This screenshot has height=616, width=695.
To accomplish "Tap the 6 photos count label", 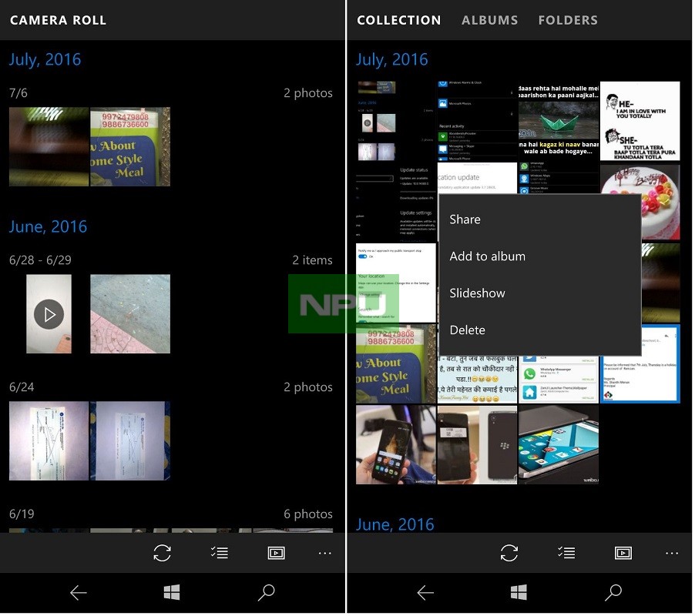I will tap(309, 514).
